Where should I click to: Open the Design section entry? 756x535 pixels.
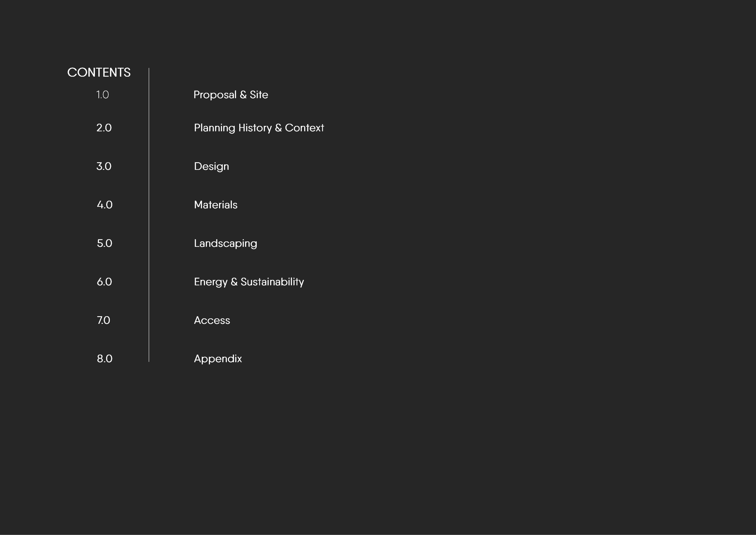pyautogui.click(x=211, y=167)
